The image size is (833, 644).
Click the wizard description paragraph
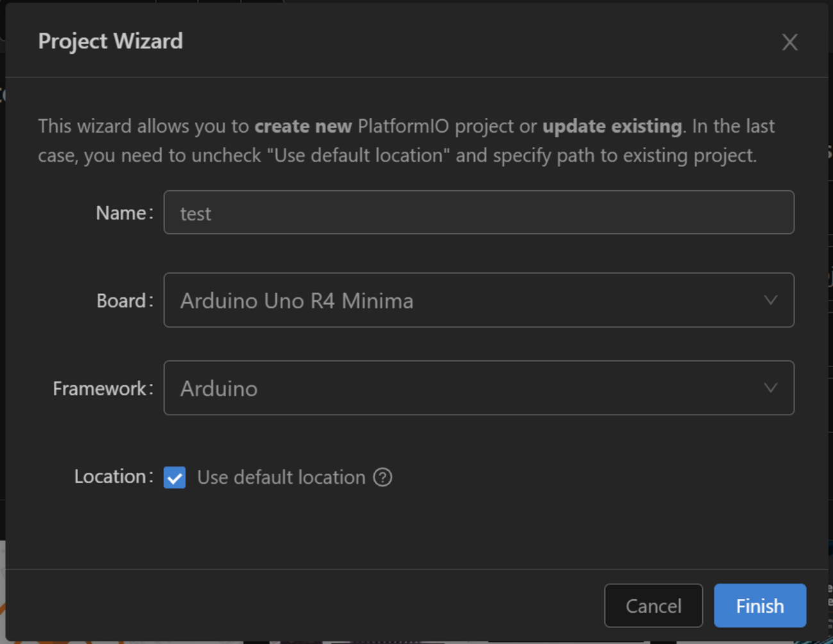click(x=397, y=156)
